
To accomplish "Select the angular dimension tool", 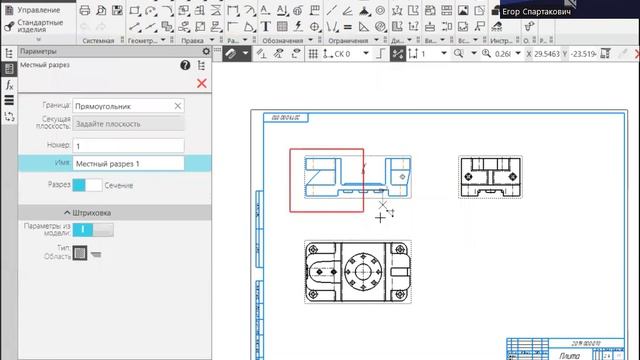I will pos(249,27).
